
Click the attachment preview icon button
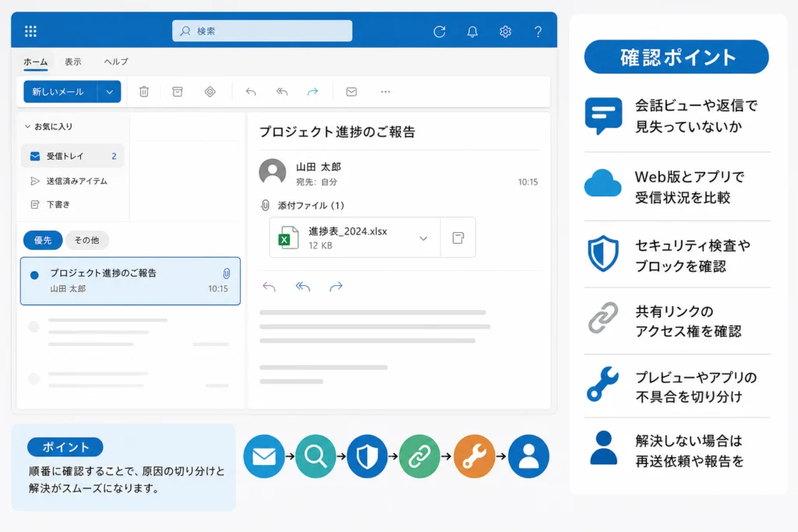[458, 238]
